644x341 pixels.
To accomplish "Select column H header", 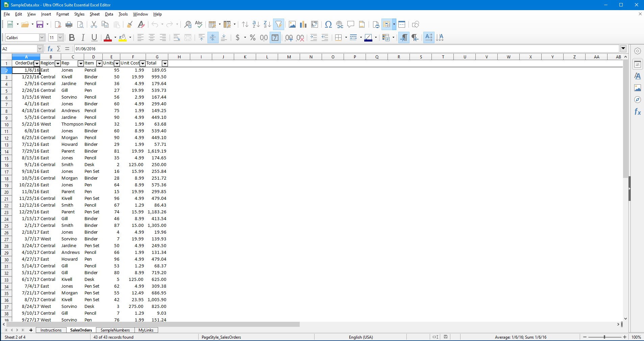I will (x=179, y=57).
